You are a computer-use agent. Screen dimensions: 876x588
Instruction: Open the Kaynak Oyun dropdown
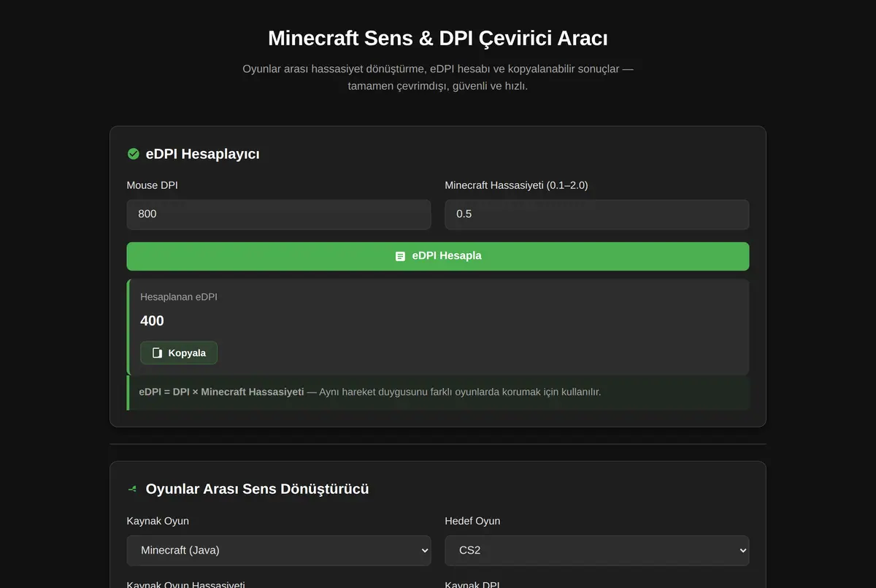click(x=279, y=551)
